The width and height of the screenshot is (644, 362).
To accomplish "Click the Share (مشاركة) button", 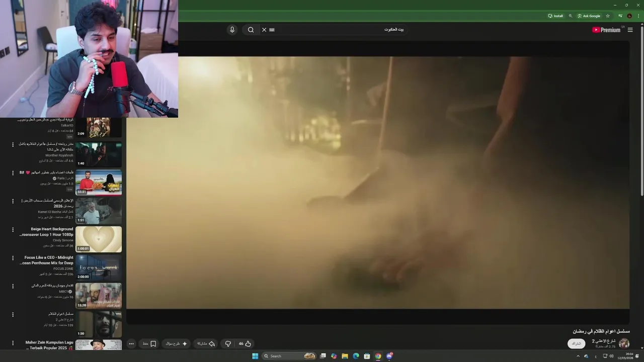I will click(x=206, y=344).
